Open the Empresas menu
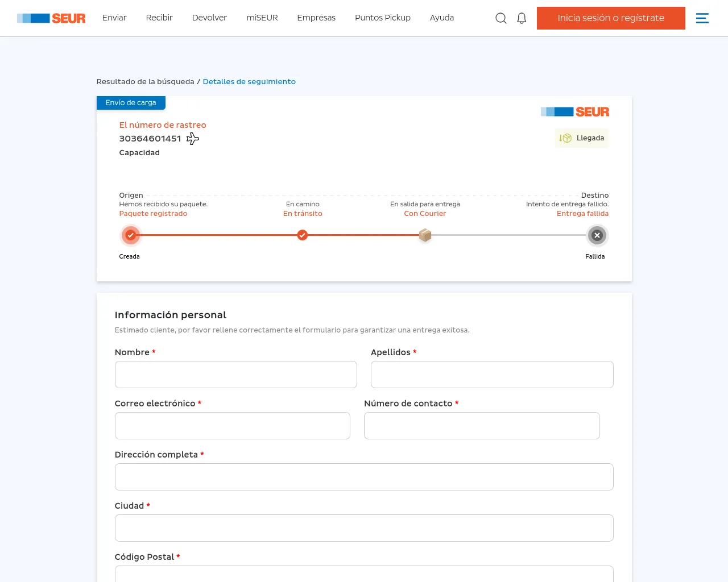Screen dimensions: 728x582 [316, 18]
